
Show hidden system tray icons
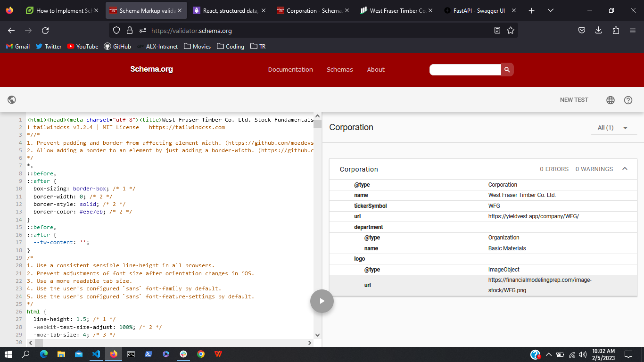(x=548, y=354)
